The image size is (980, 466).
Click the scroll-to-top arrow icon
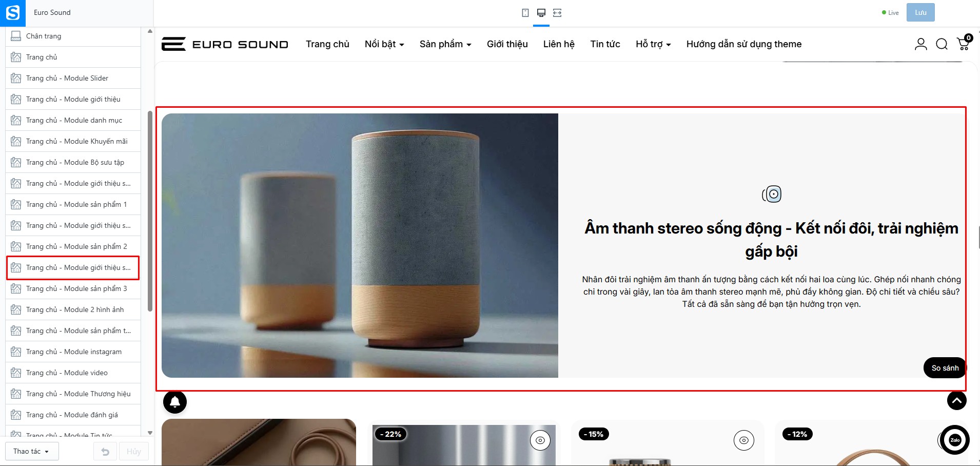pyautogui.click(x=957, y=400)
